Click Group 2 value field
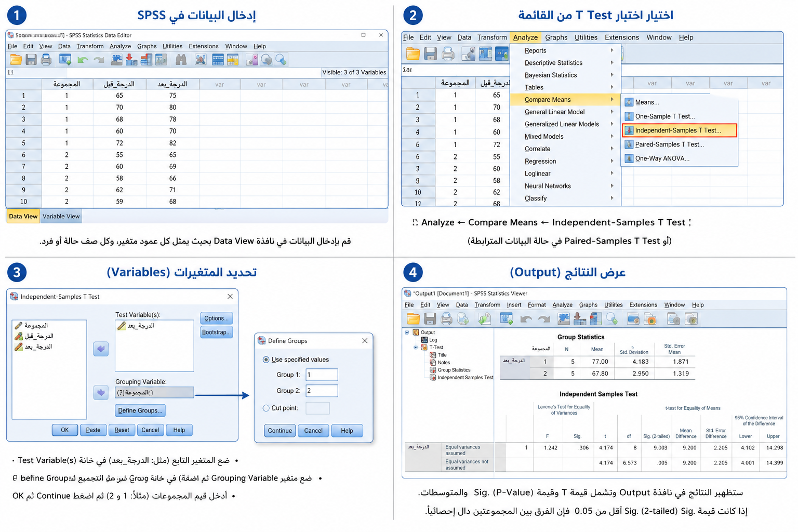Viewport: 798px width, 532px height. pyautogui.click(x=322, y=391)
